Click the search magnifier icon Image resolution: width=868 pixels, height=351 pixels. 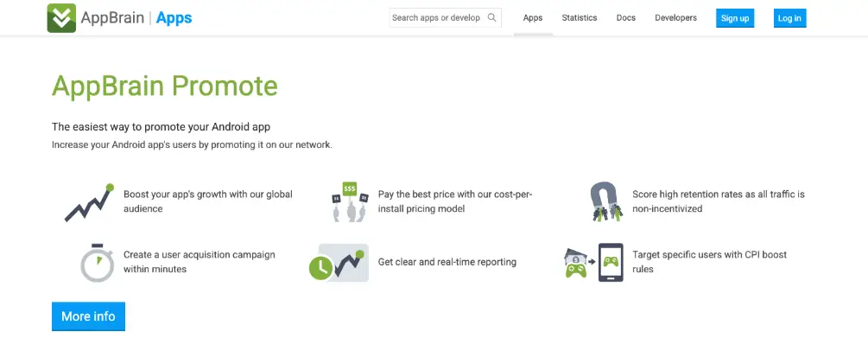491,18
